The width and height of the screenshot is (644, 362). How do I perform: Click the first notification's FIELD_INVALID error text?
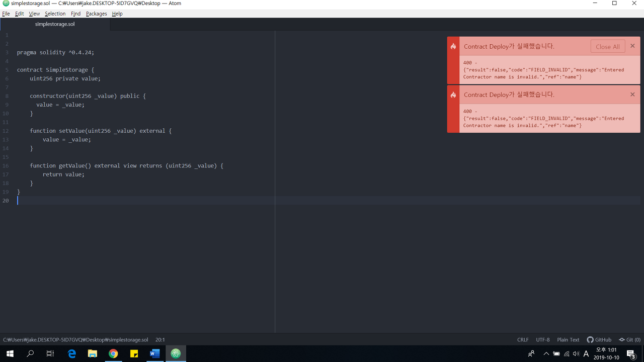(x=543, y=70)
